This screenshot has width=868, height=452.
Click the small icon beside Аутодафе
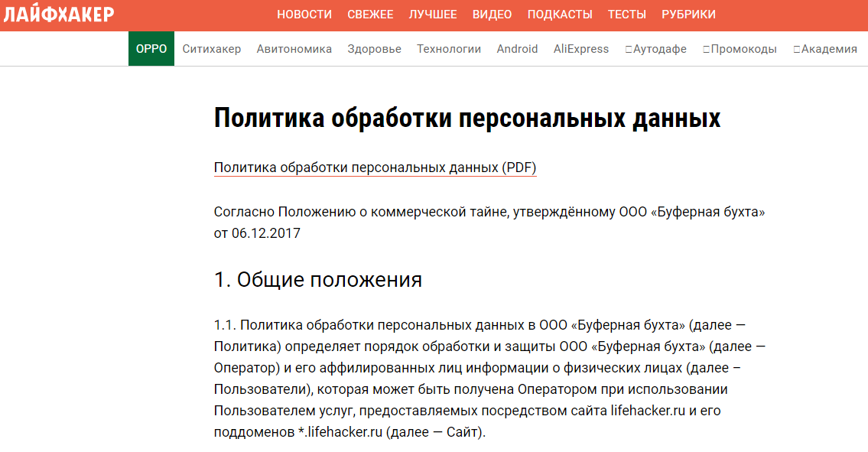click(x=629, y=47)
